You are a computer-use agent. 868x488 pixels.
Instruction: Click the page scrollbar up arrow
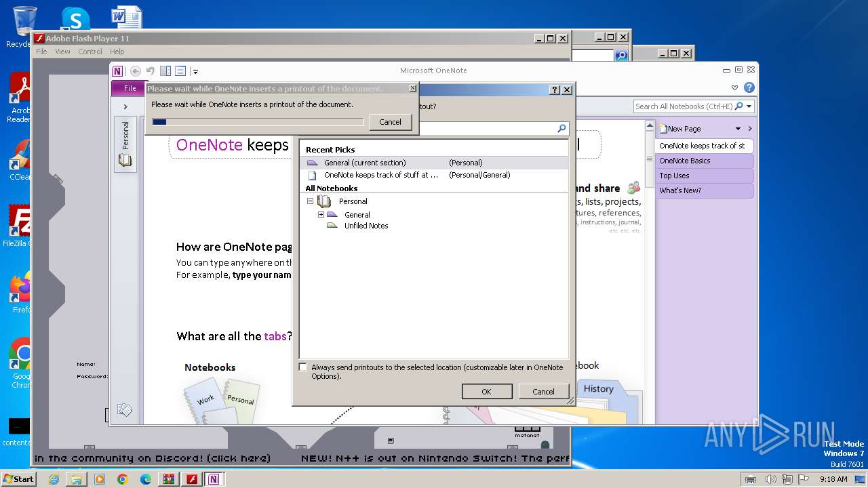[650, 126]
